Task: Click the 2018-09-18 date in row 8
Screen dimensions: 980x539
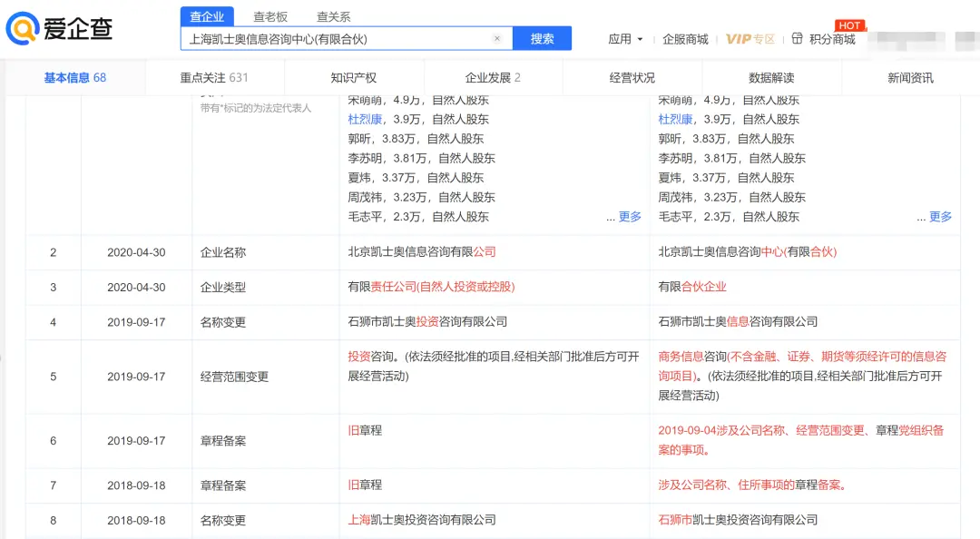Action: coord(136,520)
